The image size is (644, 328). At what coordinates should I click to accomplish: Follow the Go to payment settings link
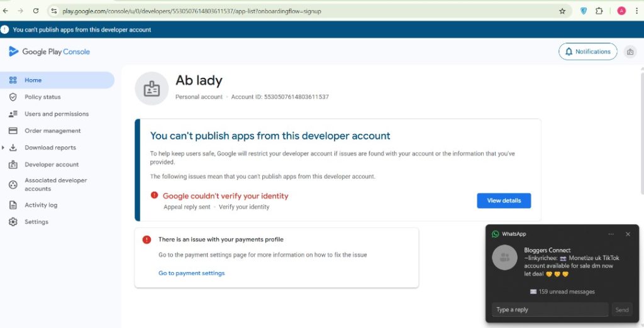pos(191,273)
